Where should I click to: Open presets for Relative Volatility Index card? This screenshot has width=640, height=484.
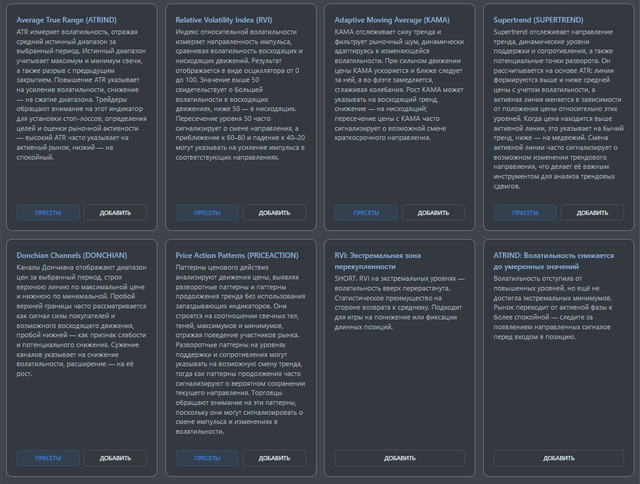coord(207,213)
